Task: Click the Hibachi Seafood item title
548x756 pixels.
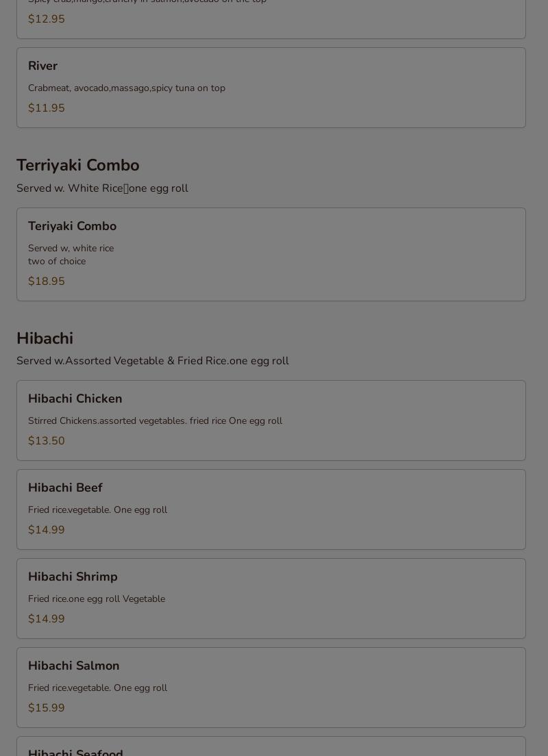Action: [x=75, y=752]
